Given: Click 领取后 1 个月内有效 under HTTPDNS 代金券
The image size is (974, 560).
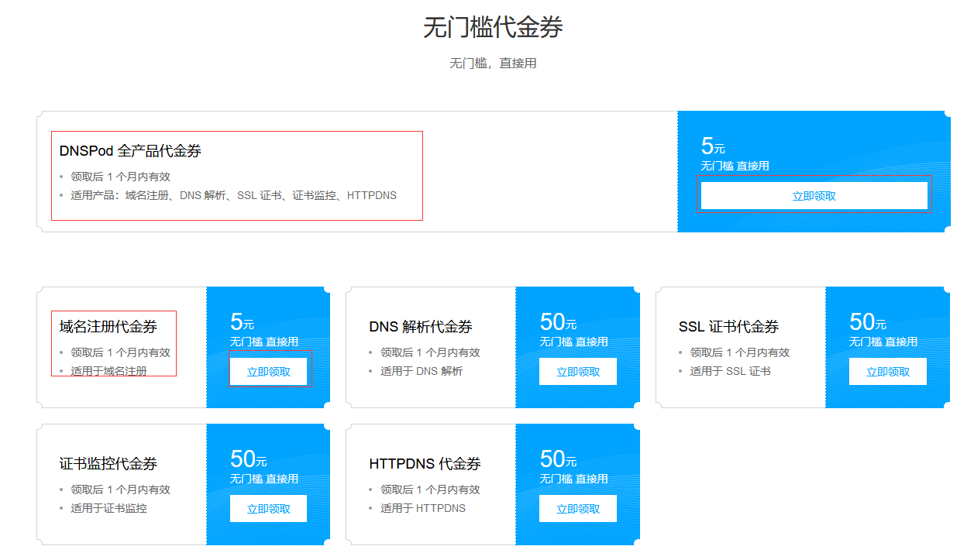Looking at the screenshot, I should pos(430,490).
